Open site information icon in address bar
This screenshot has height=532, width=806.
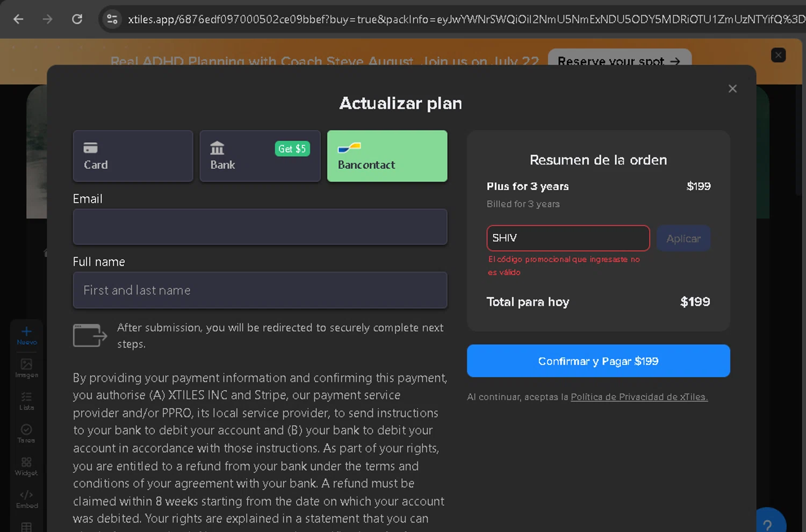click(112, 19)
